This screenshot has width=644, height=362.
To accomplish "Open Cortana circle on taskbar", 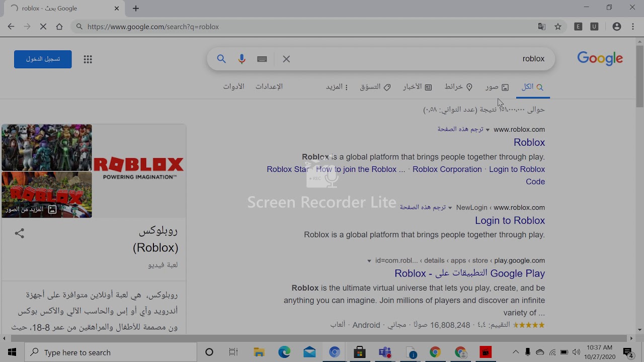I will [x=209, y=352].
